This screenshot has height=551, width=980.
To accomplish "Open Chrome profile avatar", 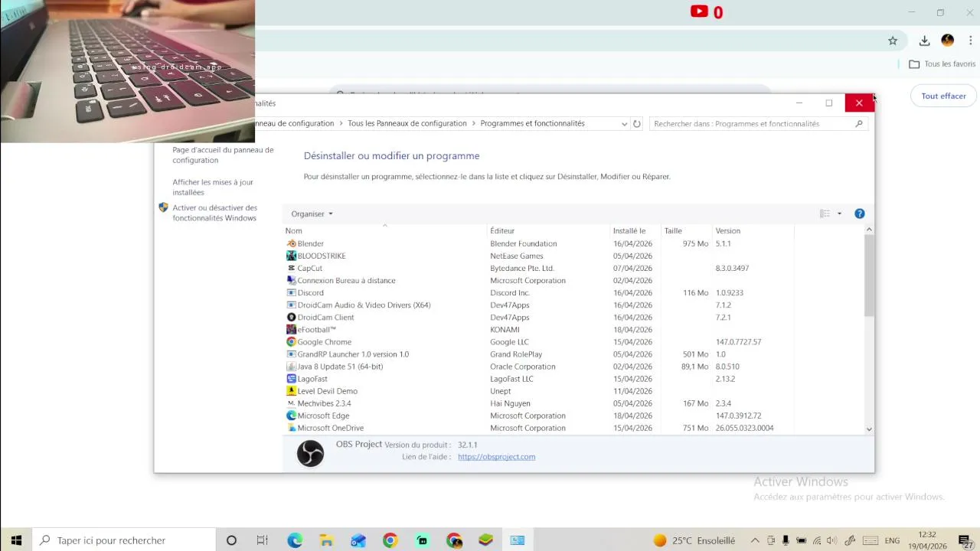I will (x=947, y=41).
